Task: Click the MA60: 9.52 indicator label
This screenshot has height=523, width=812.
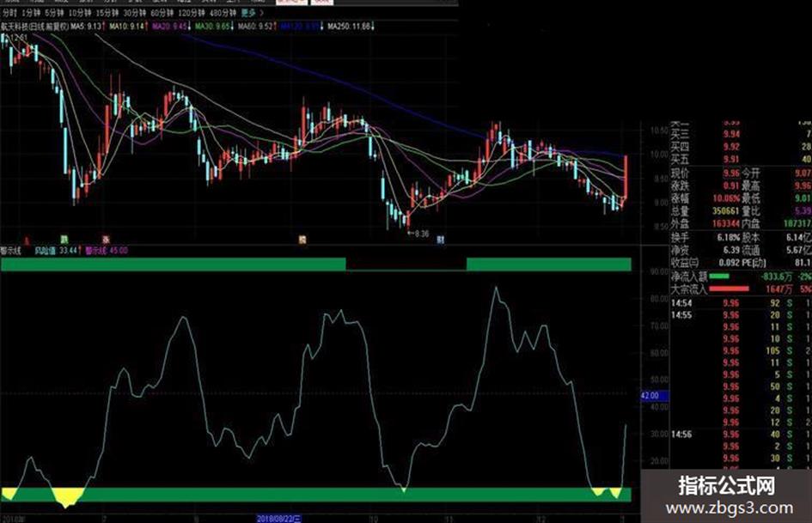Action: pyautogui.click(x=258, y=26)
